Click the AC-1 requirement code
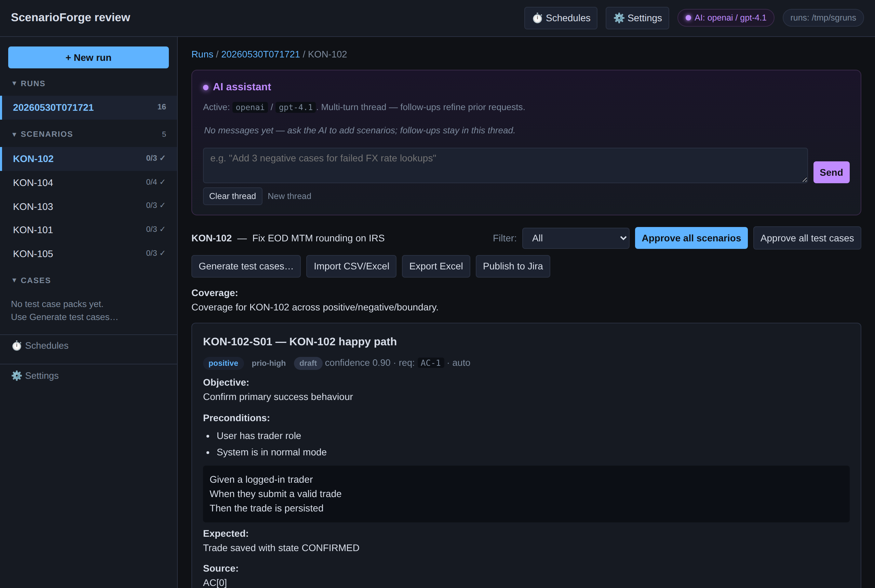 [x=430, y=363]
